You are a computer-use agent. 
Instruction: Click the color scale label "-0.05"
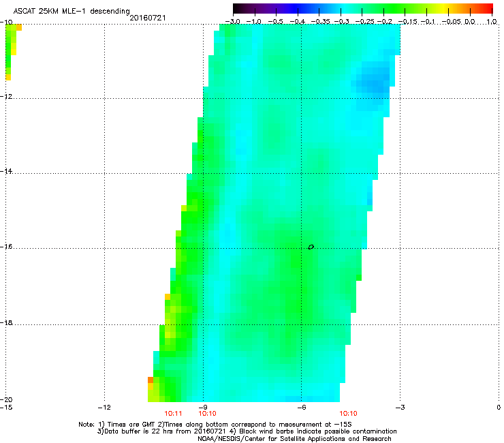(x=452, y=22)
